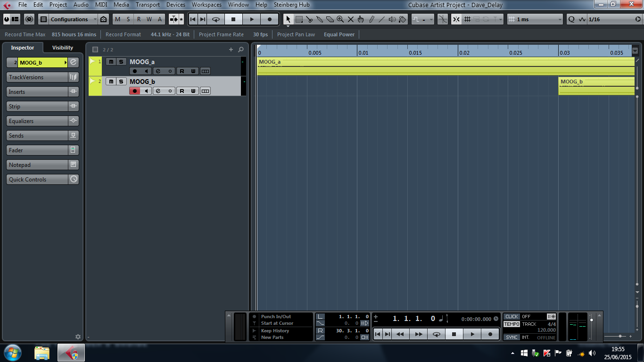Select the Mute X tool
This screenshot has width=644, height=362.
tap(350, 19)
